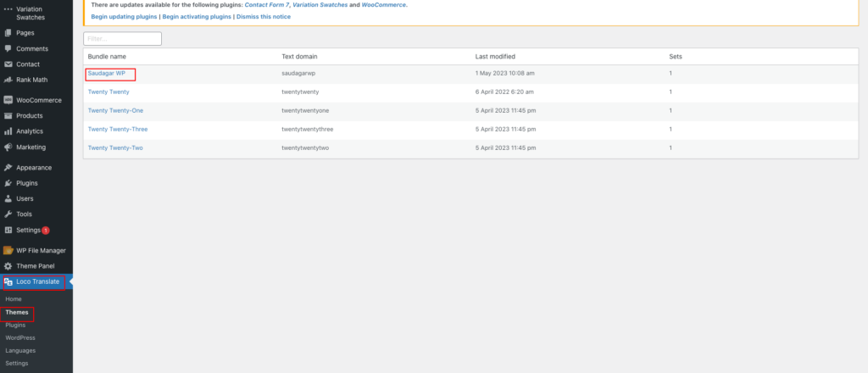Click the Tools wrench icon

[8, 214]
